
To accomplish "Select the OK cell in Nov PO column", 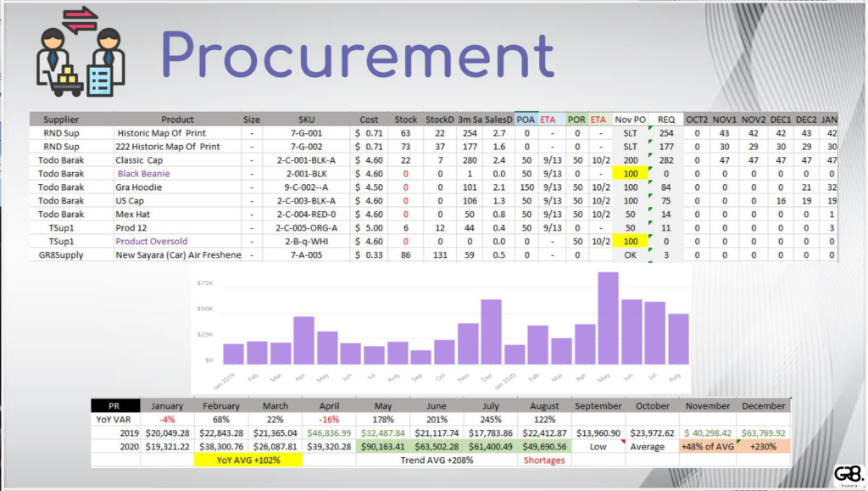I will (630, 254).
